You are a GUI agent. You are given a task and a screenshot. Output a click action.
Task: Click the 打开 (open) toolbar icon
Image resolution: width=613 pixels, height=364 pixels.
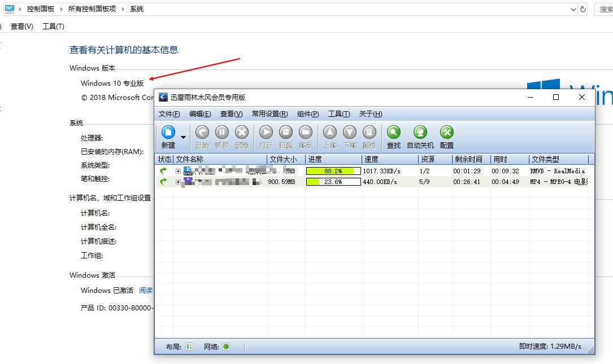pos(266,133)
